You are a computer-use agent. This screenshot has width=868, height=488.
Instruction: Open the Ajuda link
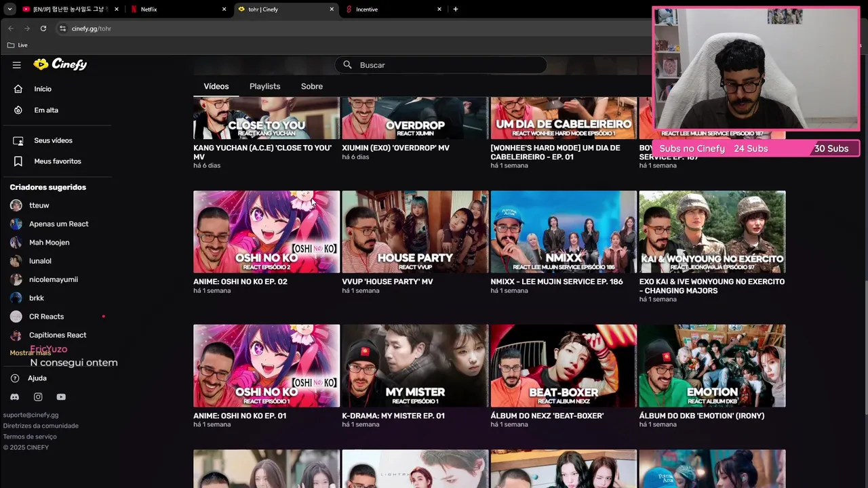pyautogui.click(x=37, y=378)
